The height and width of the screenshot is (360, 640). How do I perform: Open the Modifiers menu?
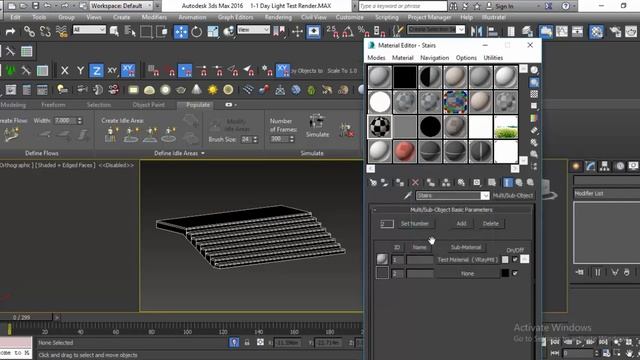coord(154,17)
